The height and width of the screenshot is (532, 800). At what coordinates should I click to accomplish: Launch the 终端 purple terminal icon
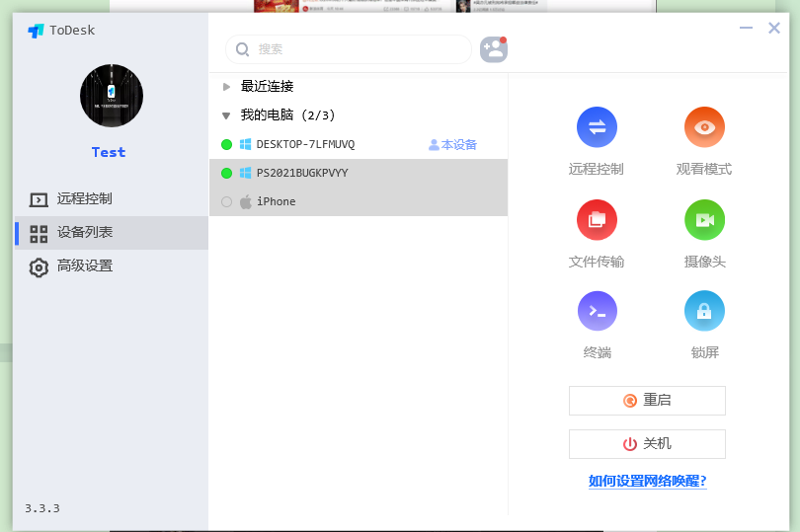pyautogui.click(x=597, y=311)
